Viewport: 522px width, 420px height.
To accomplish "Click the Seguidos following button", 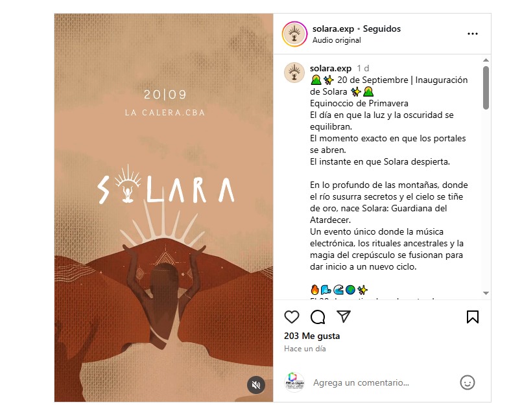I will [382, 29].
